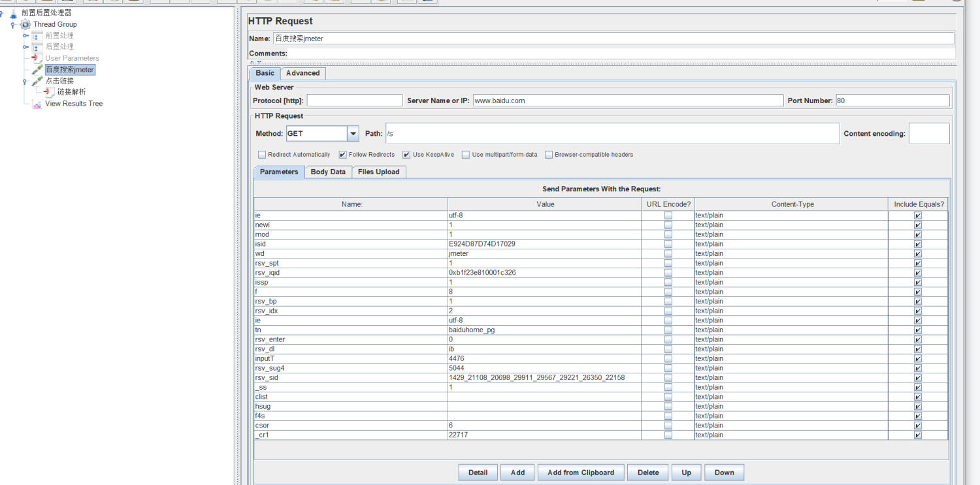This screenshot has height=485, width=980.
Task: Select the '22717' value cell
Action: point(545,435)
